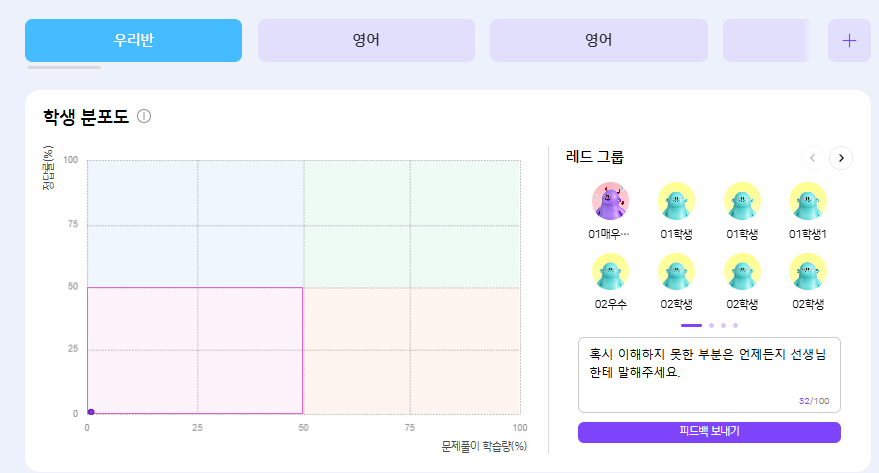Viewport: 879px width, 473px height.
Task: Open the 영어 tab next to 우리반
Action: point(366,41)
